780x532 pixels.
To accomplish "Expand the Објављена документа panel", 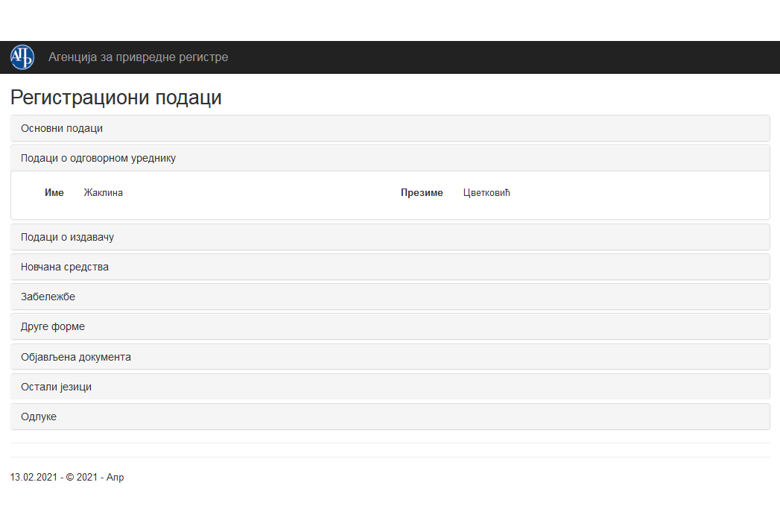I will coord(76,357).
